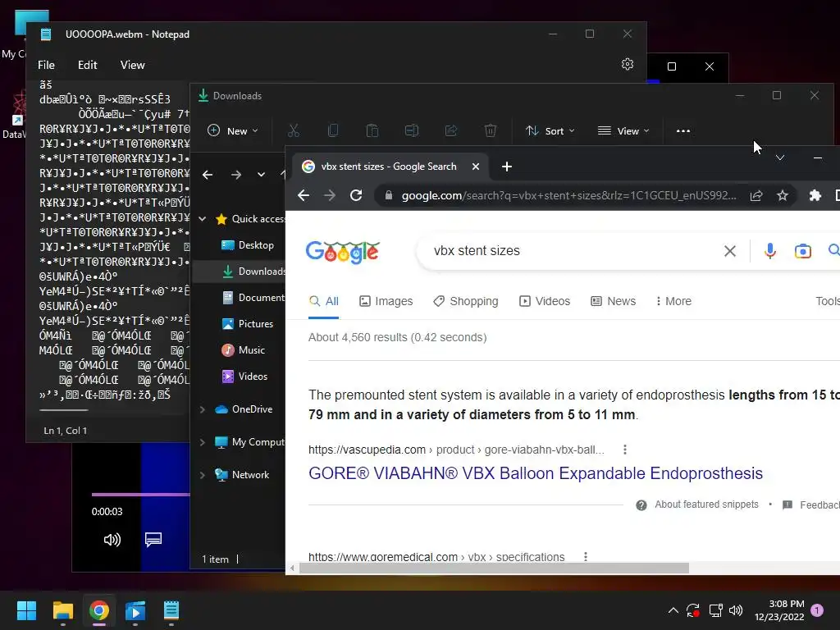Reload the Google search page
The width and height of the screenshot is (840, 630).
356,195
